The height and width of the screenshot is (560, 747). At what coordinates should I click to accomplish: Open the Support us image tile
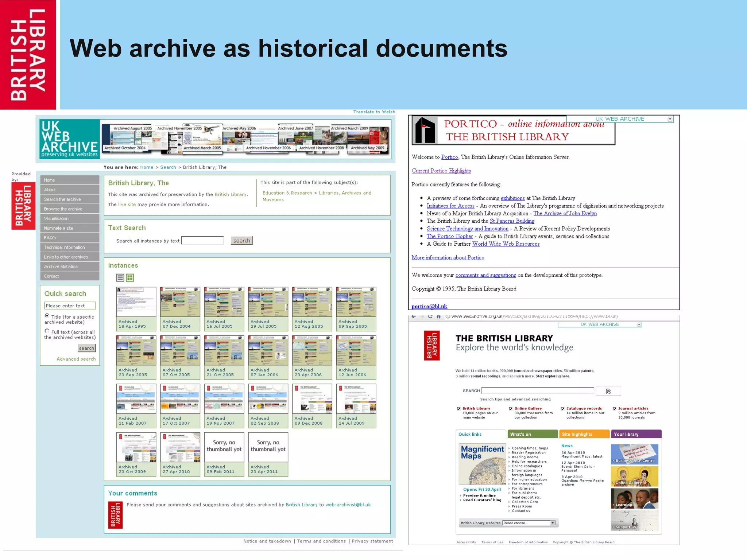coord(635,520)
